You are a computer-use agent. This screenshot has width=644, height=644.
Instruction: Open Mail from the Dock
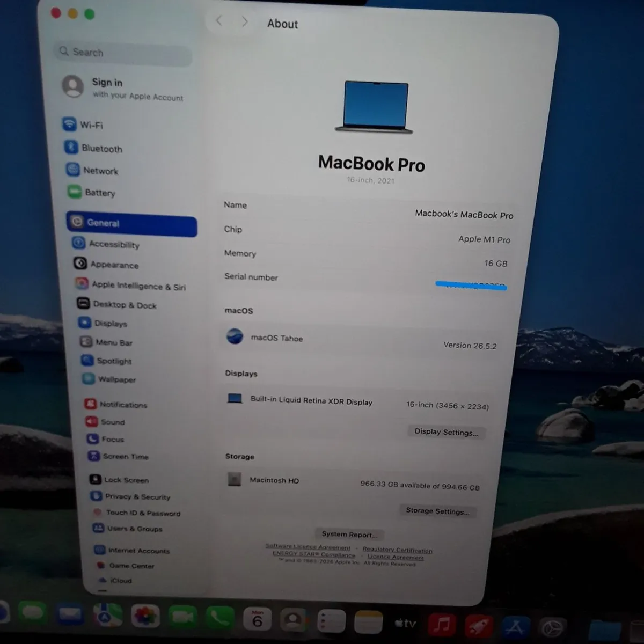(69, 614)
